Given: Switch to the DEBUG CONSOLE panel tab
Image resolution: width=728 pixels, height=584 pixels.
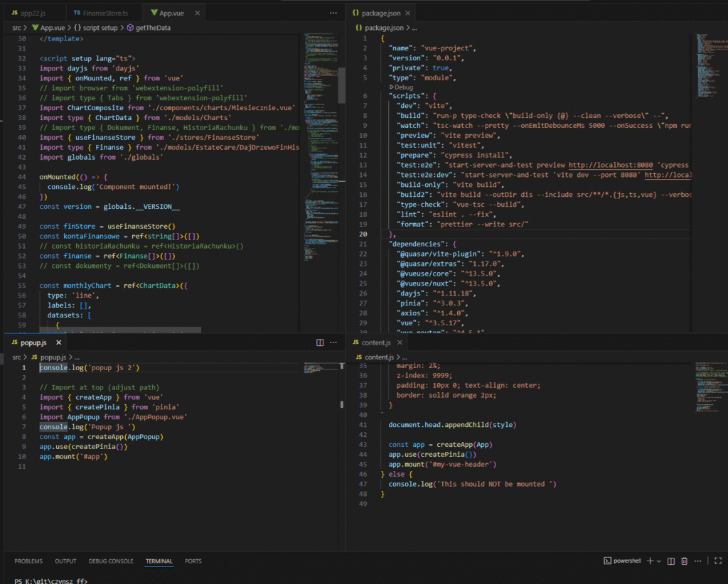Looking at the screenshot, I should click(111, 561).
